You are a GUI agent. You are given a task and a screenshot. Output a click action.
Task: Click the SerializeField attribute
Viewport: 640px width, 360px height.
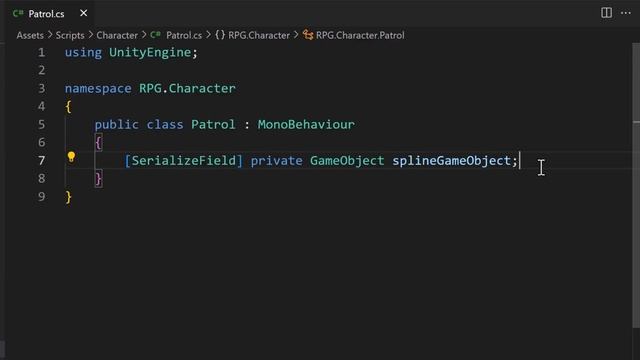pyautogui.click(x=184, y=161)
